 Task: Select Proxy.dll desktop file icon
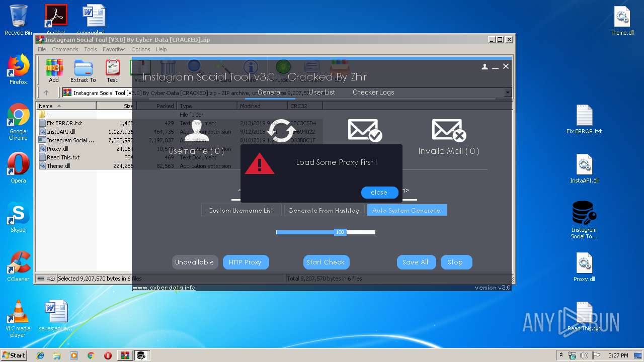tap(584, 267)
